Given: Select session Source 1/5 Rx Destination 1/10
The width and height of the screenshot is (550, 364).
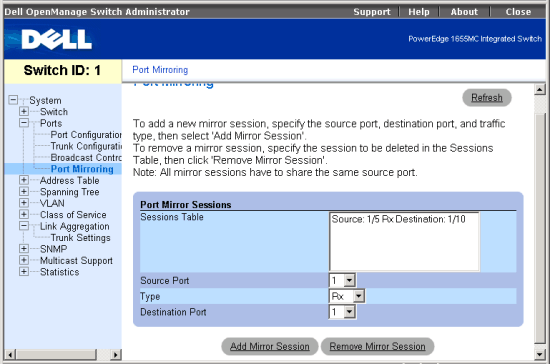Looking at the screenshot, I should point(398,219).
